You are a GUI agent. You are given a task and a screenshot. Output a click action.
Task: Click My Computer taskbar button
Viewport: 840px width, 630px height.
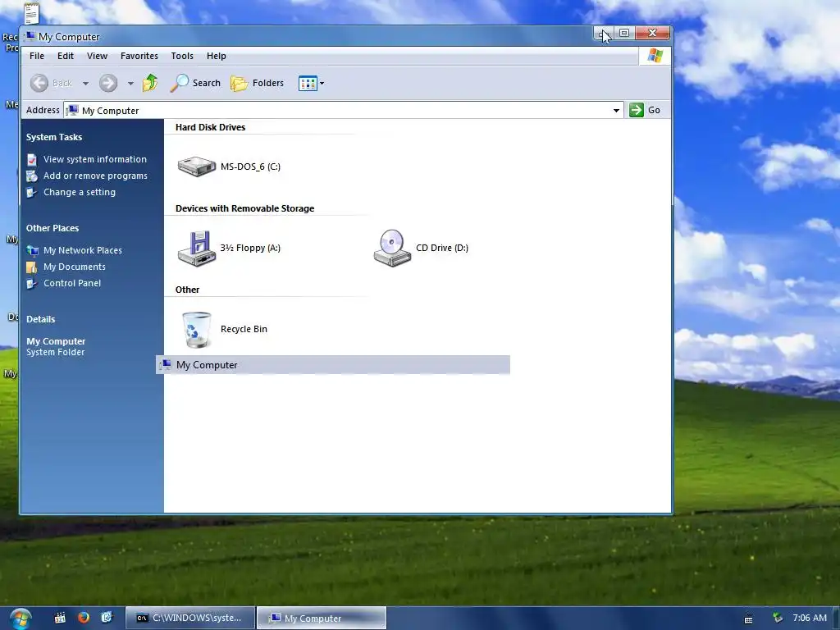[322, 619]
